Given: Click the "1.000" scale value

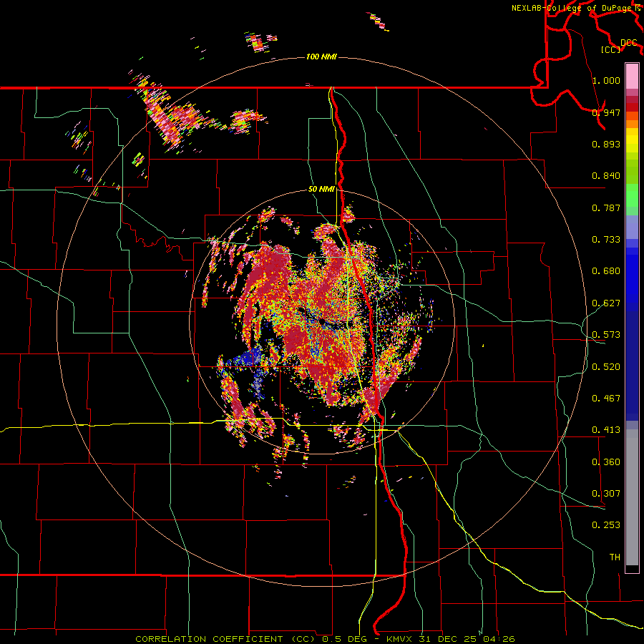Looking at the screenshot, I should pos(606,80).
